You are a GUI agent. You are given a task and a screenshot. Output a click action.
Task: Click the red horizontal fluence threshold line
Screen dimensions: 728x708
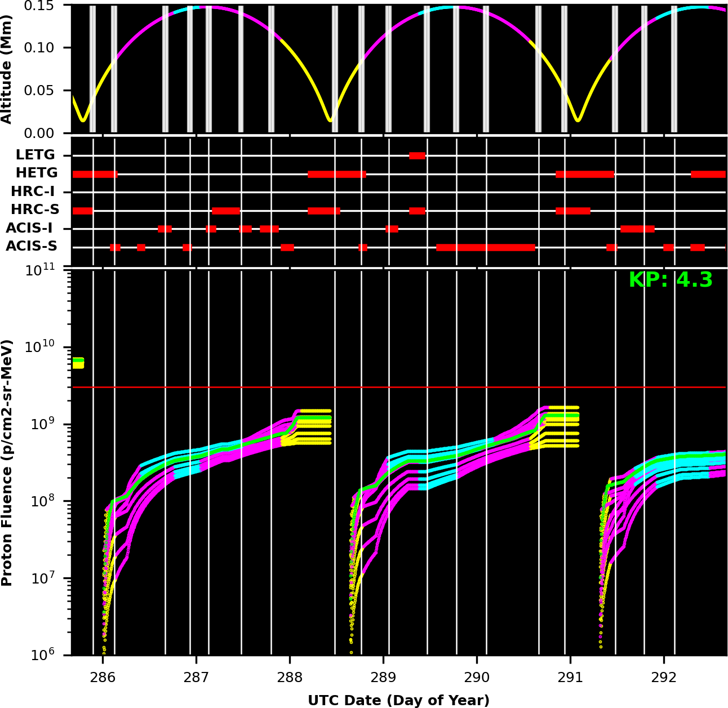pyautogui.click(x=394, y=388)
